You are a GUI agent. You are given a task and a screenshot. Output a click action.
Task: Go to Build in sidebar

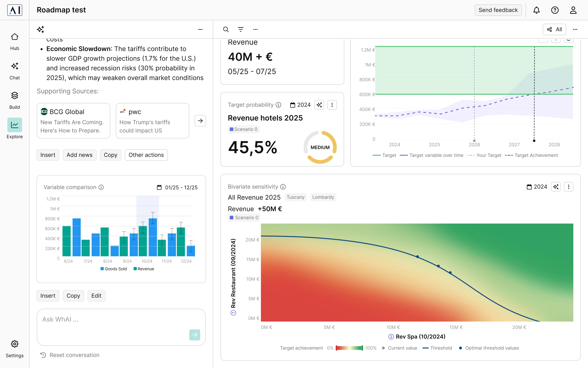pyautogui.click(x=14, y=101)
